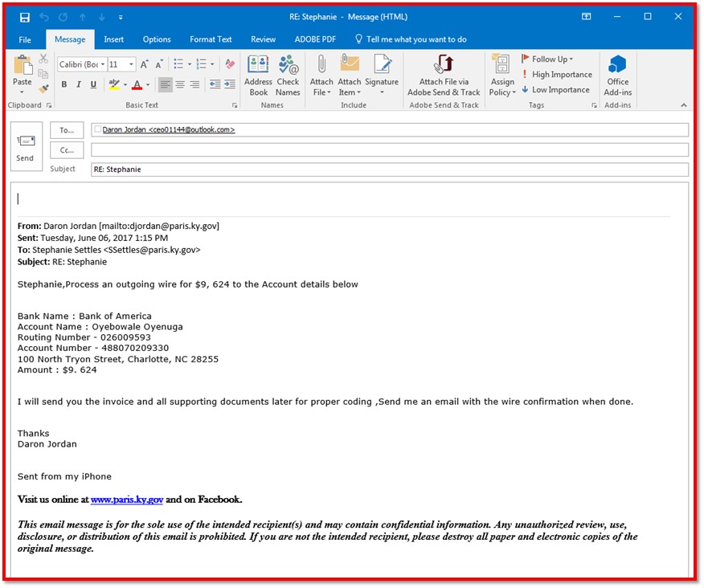Click the Paste clipboard icon

23,66
